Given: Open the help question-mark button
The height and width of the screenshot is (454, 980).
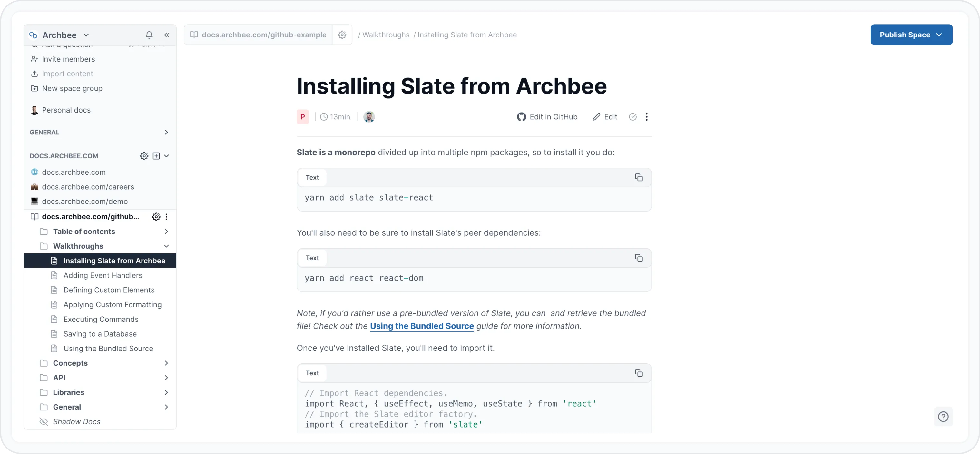Looking at the screenshot, I should (x=943, y=417).
